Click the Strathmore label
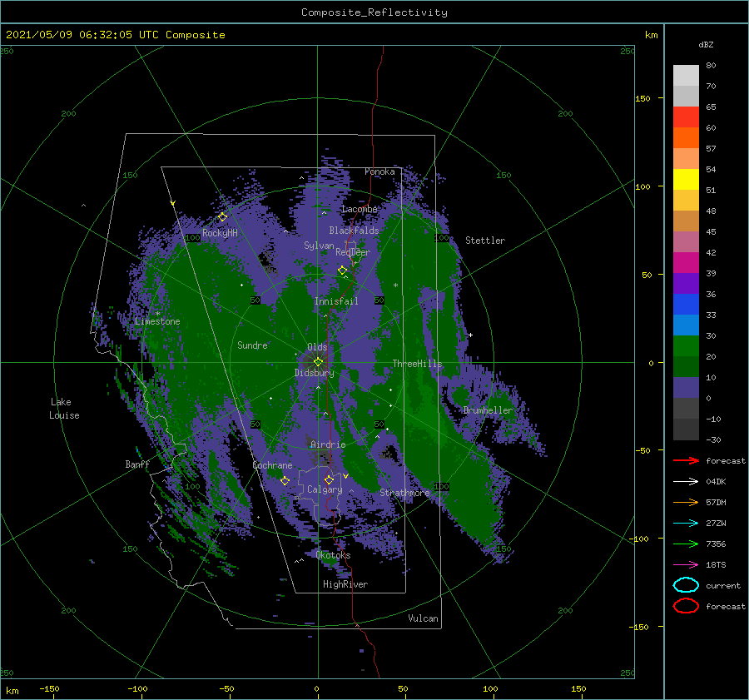This screenshot has width=749, height=700. [x=404, y=493]
